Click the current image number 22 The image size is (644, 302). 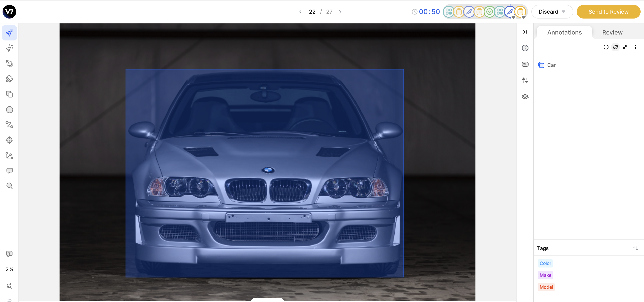(x=312, y=12)
